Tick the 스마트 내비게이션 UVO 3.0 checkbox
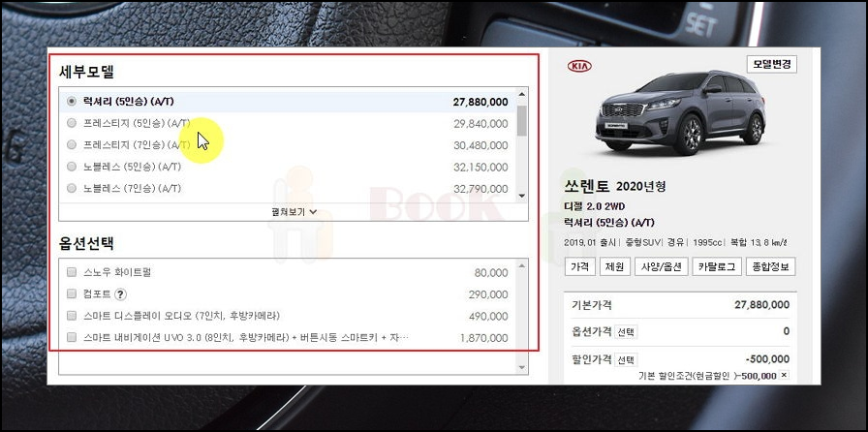The height and width of the screenshot is (432, 868). click(72, 337)
